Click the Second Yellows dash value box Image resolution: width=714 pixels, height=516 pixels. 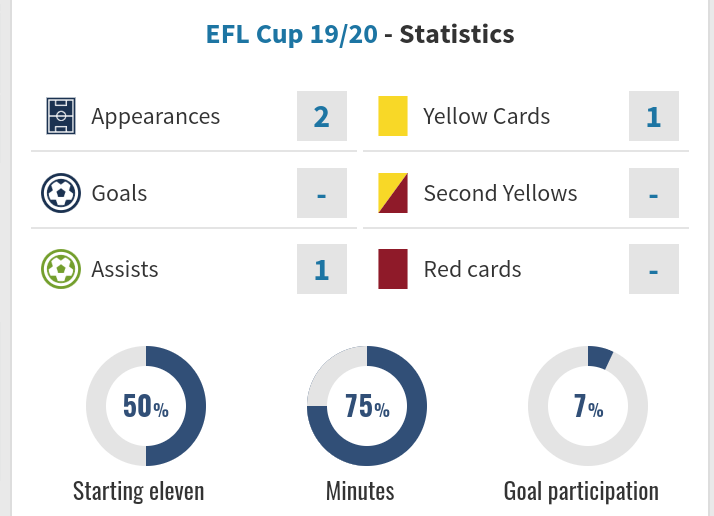click(x=654, y=192)
